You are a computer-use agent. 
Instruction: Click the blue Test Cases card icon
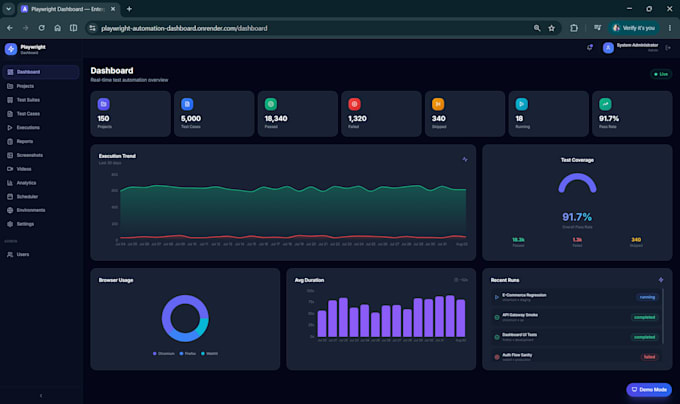[187, 104]
